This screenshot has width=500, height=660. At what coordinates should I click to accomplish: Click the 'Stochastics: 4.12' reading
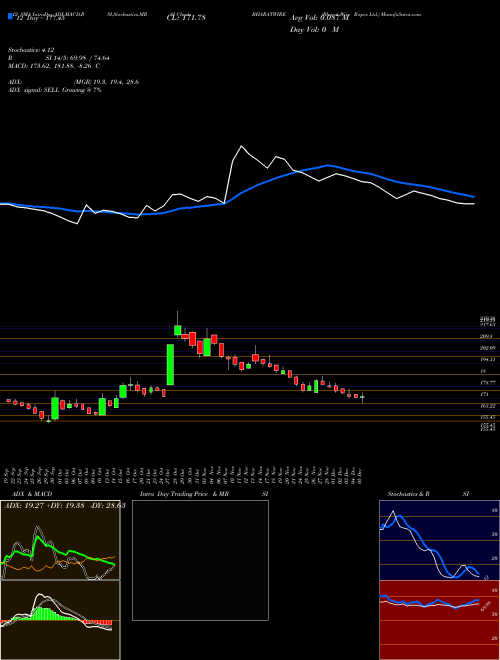[x=31, y=50]
